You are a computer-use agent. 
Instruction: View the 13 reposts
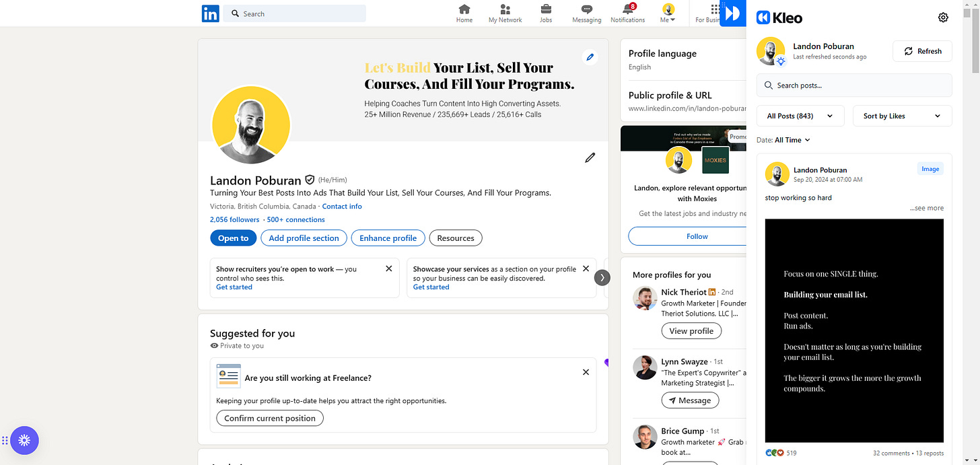(x=930, y=453)
